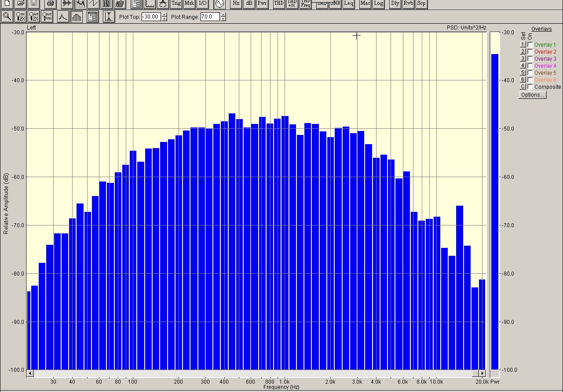Click the New file icon
The width and height of the screenshot is (563, 392).
7,4
